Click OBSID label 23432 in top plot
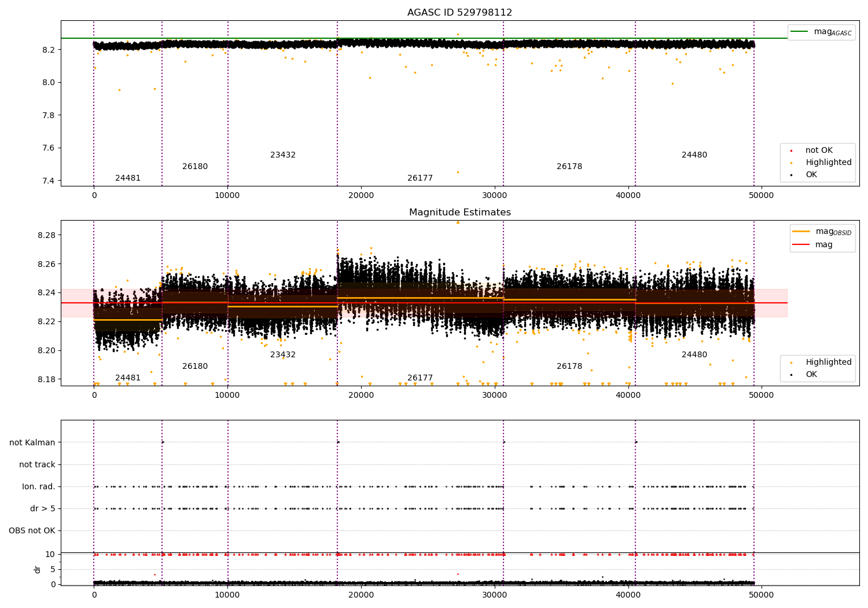 (283, 155)
